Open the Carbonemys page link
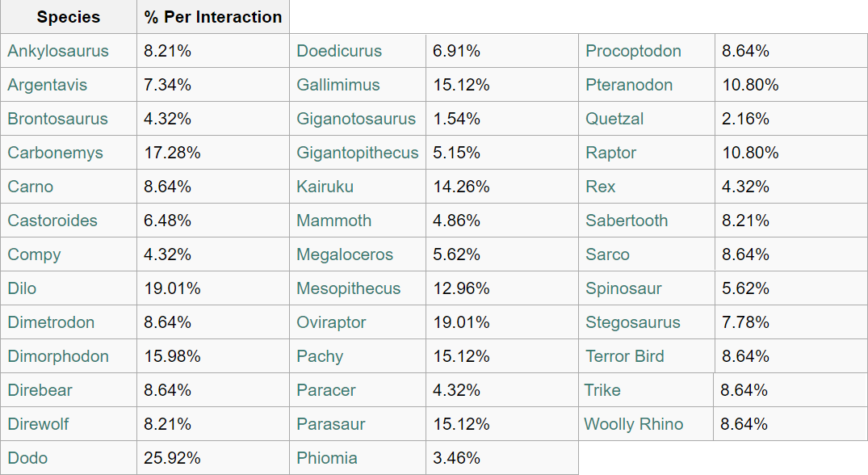868x475 pixels. click(x=56, y=153)
